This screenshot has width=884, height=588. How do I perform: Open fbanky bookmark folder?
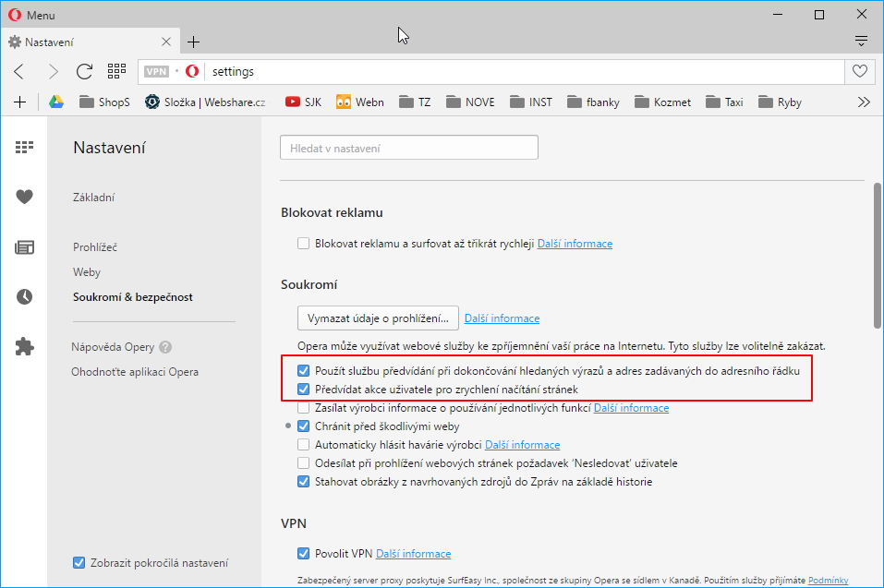click(593, 102)
